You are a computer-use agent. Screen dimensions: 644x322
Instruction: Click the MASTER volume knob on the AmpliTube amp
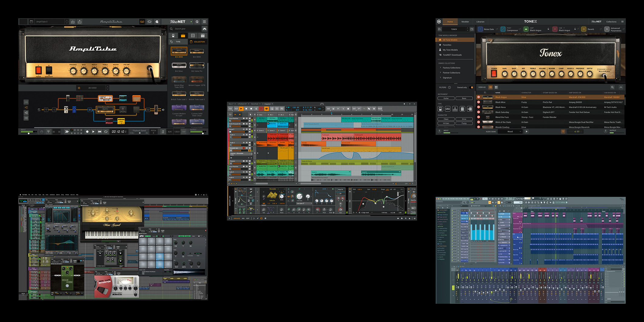pyautogui.click(x=116, y=71)
